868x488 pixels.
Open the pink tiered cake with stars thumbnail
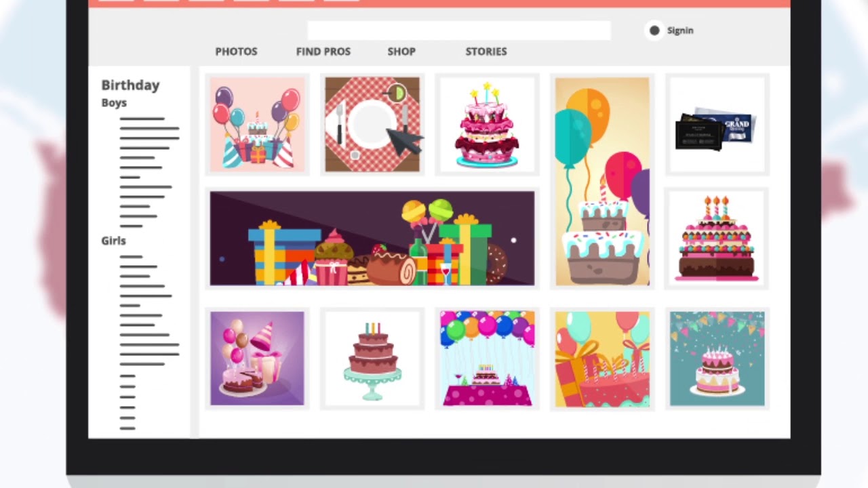[487, 124]
